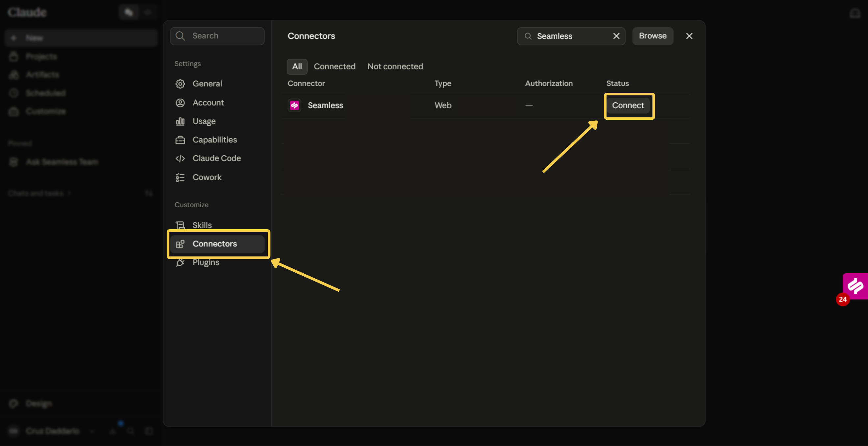Open the Cruz user account menu in the sidebar
This screenshot has height=446, width=868.
pyautogui.click(x=53, y=431)
